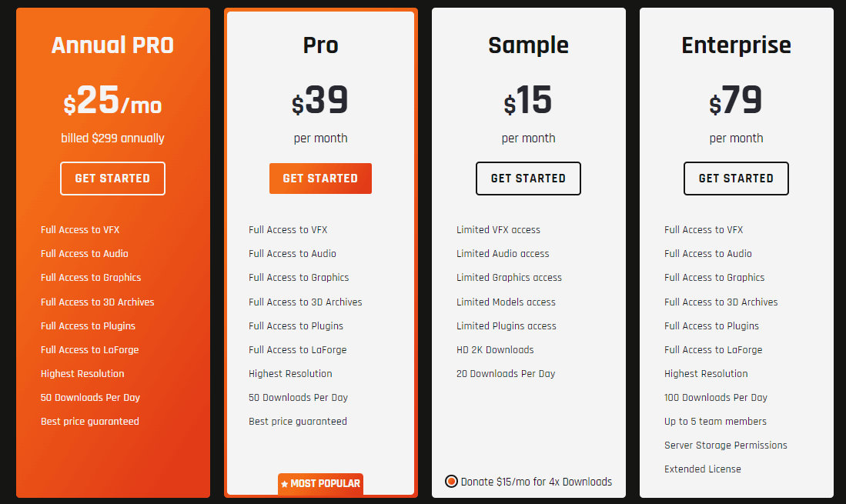This screenshot has height=504, width=846.
Task: Click the Sample plan heading
Action: (x=528, y=45)
